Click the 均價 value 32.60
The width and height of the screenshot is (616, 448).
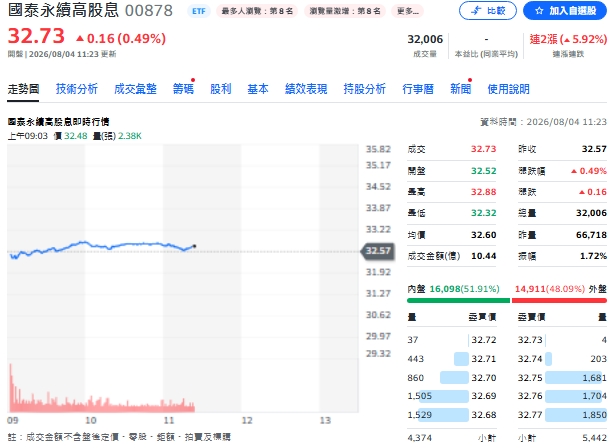click(x=483, y=235)
